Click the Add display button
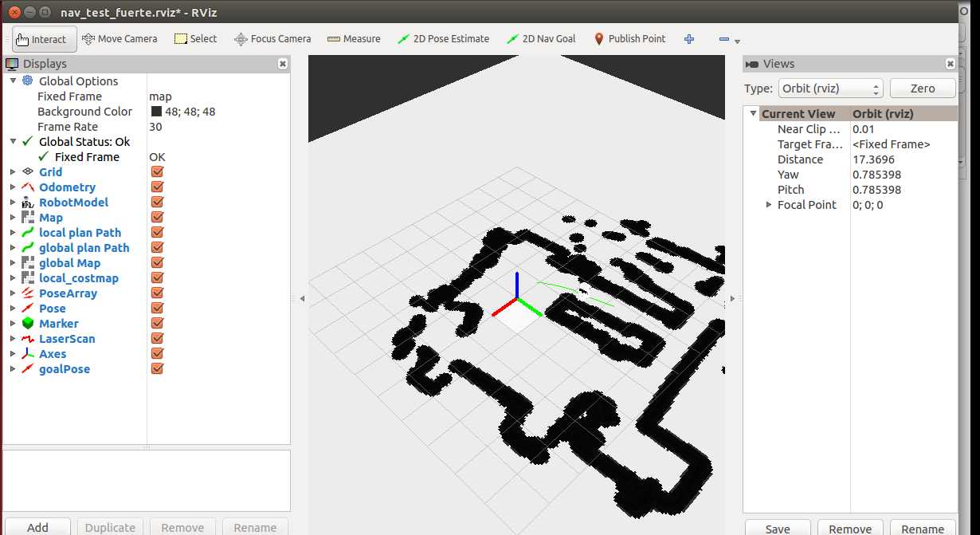Screen dimensions: 980x535 pos(37,527)
